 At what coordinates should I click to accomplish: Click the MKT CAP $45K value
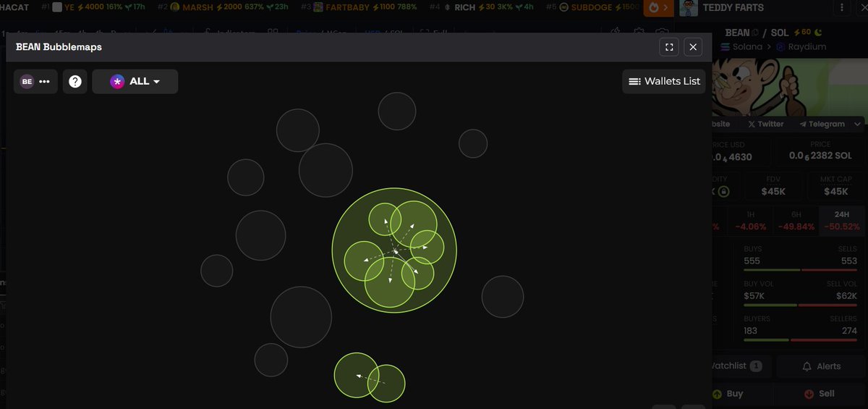(836, 192)
